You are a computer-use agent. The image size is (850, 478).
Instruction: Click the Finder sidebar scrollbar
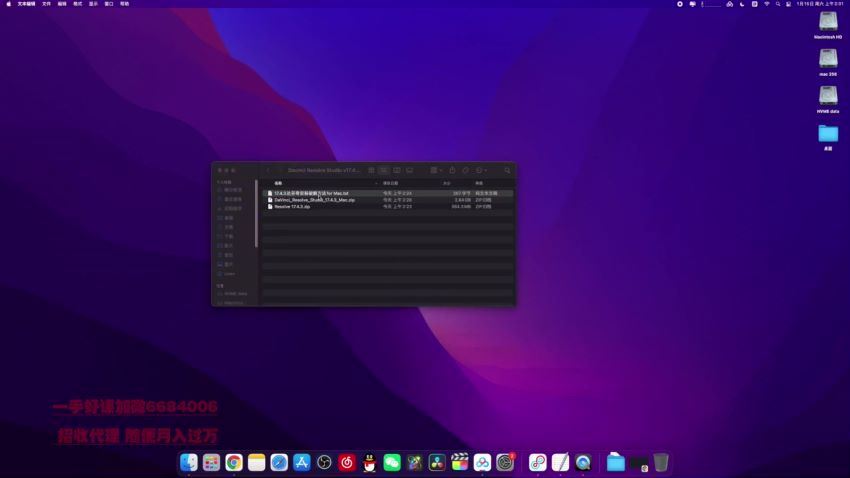256,215
